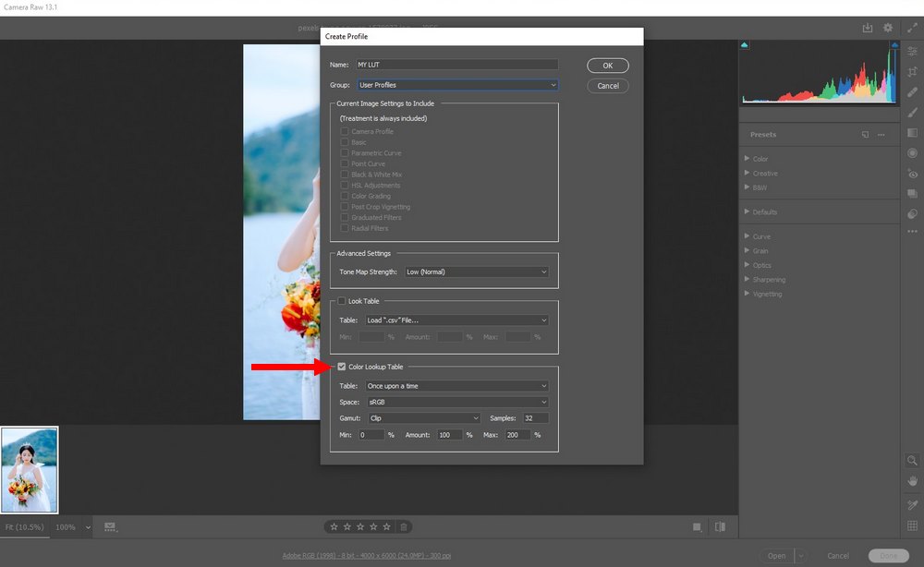Click Cancel in Create Profile dialog
Screen dimensions: 924x567
click(x=608, y=86)
